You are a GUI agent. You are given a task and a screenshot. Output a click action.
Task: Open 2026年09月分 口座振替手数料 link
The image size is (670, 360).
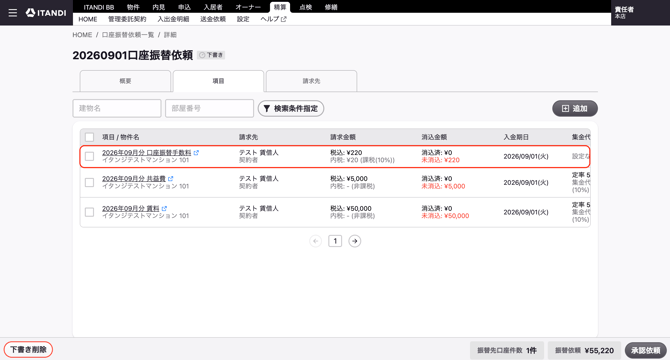click(x=147, y=152)
